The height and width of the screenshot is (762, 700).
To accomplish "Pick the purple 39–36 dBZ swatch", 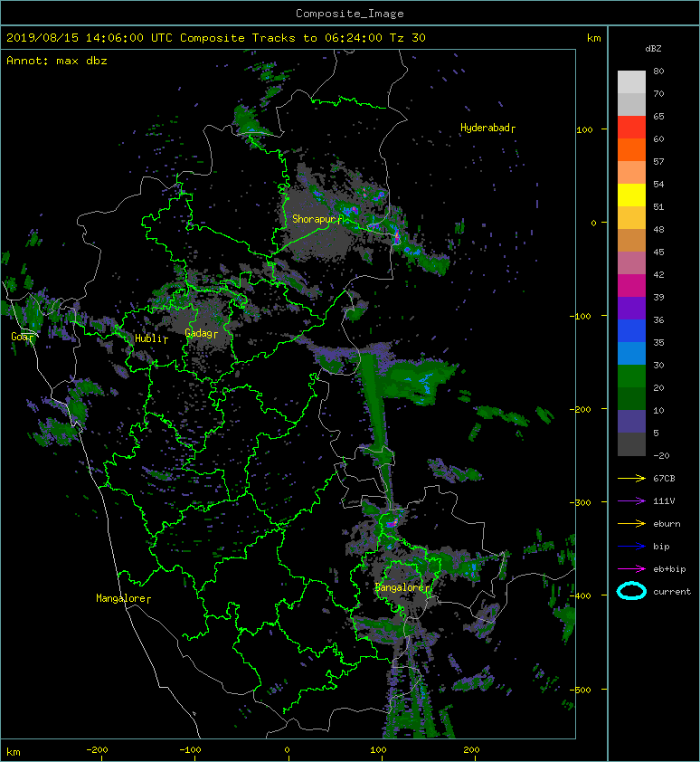I will click(631, 309).
